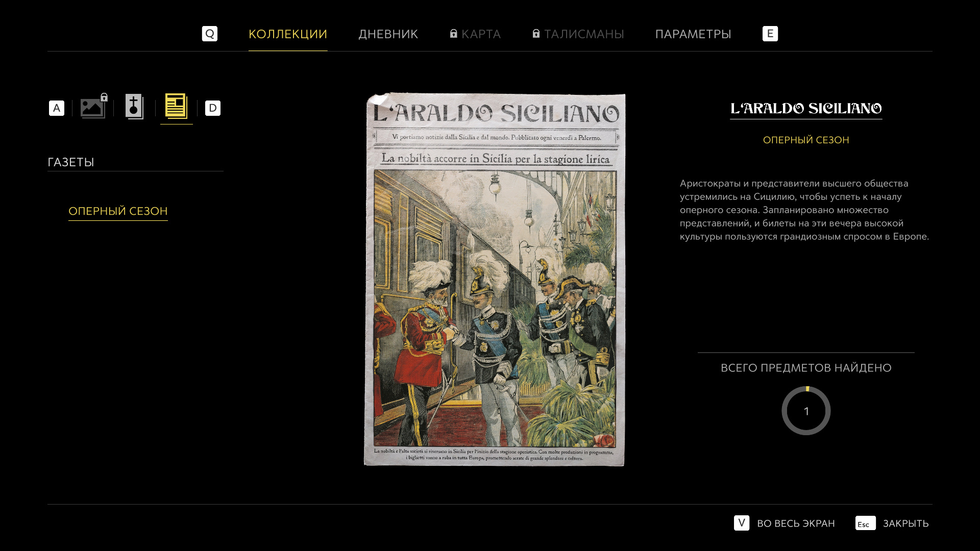The width and height of the screenshot is (980, 551).
Task: Click the A previous-category key icon
Action: pos(57,108)
